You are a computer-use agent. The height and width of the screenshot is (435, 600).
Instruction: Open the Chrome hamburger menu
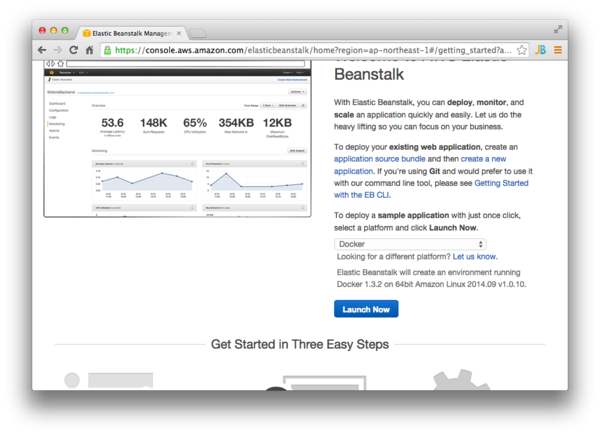pos(558,50)
